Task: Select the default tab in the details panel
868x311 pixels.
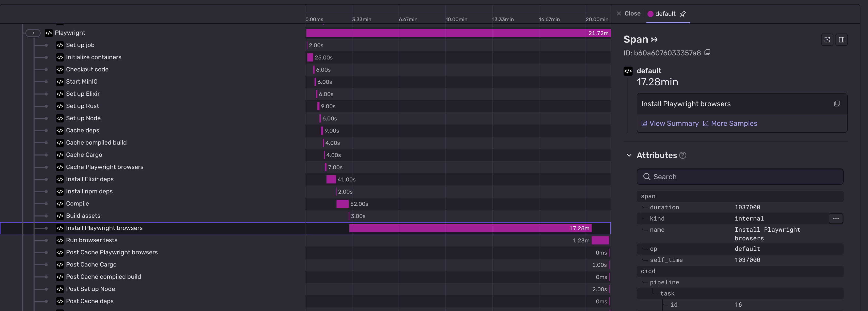Action: pyautogui.click(x=661, y=14)
